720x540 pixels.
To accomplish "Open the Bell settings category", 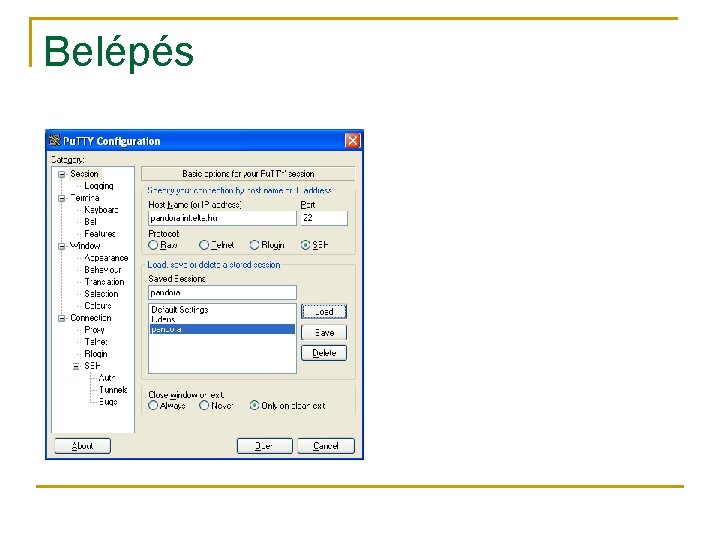I will [90, 222].
